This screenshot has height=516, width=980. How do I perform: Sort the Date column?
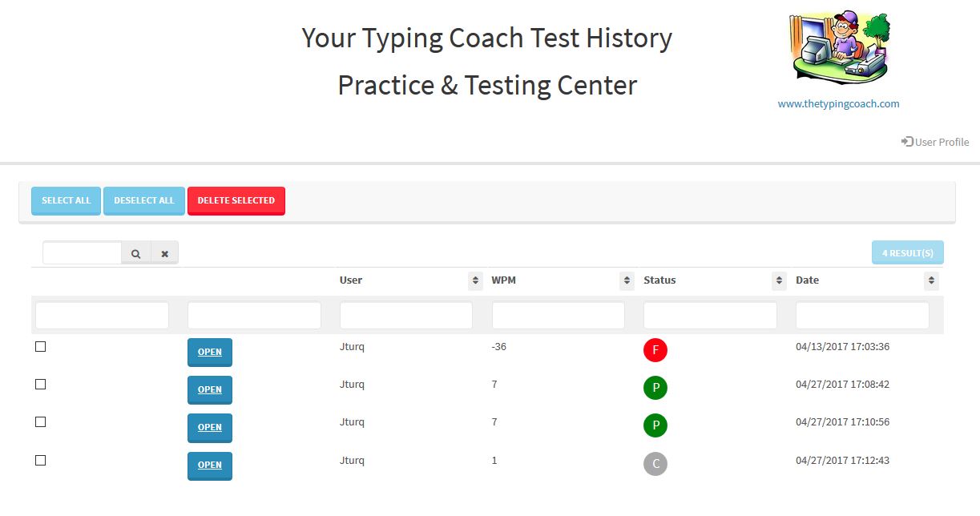coord(930,280)
